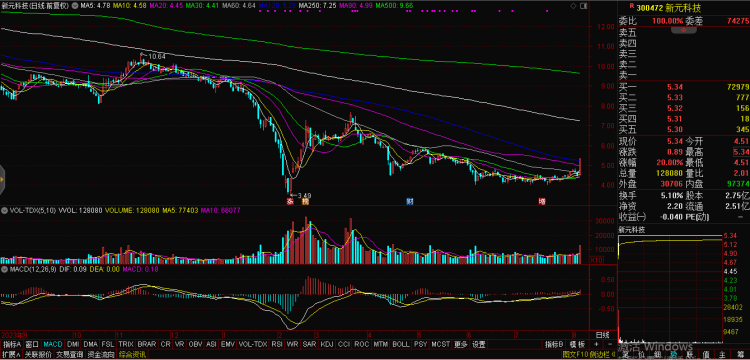Viewport: 750px width, 360px height.
Task: Open the 模板 template menu
Action: [x=577, y=344]
